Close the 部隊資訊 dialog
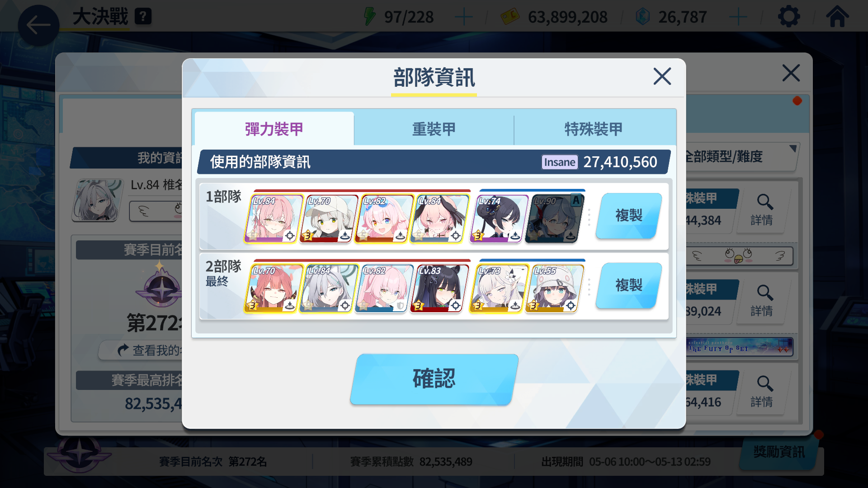This screenshot has height=488, width=868. [x=662, y=76]
